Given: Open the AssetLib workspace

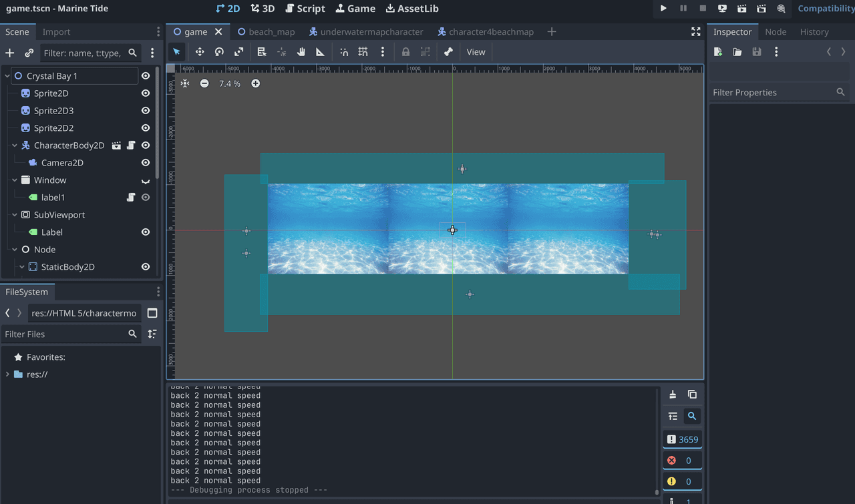Looking at the screenshot, I should pos(412,9).
